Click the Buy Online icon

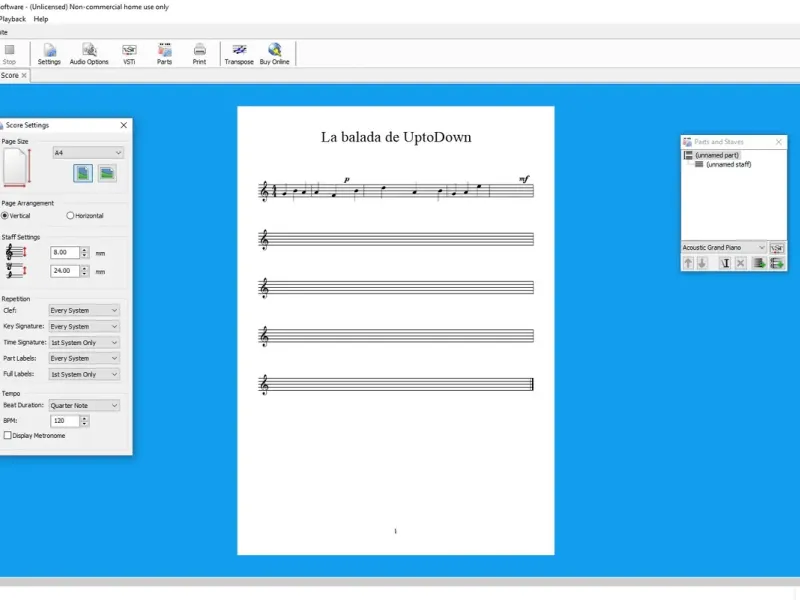pos(274,54)
